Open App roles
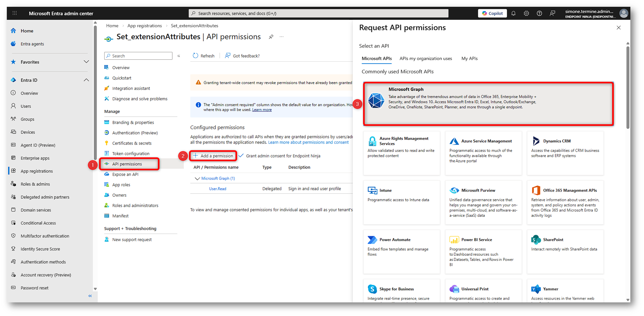Image resolution: width=644 pixels, height=316 pixels. tap(121, 185)
